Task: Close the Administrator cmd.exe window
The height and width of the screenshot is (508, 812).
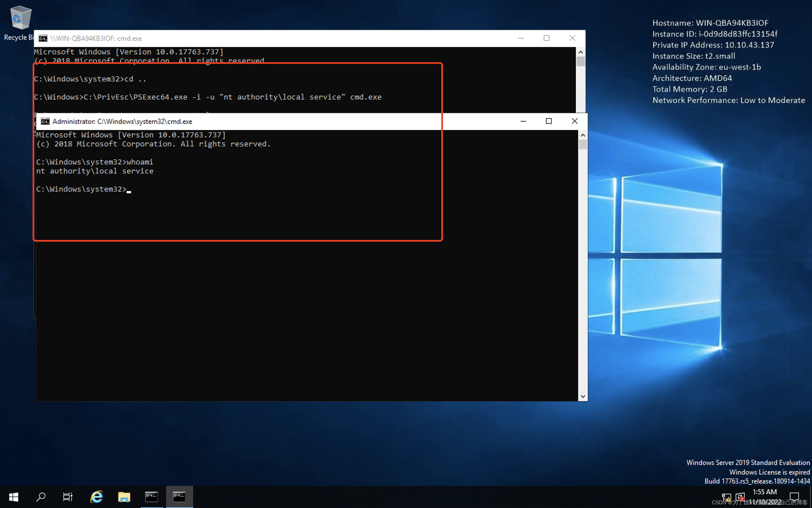Action: point(574,121)
